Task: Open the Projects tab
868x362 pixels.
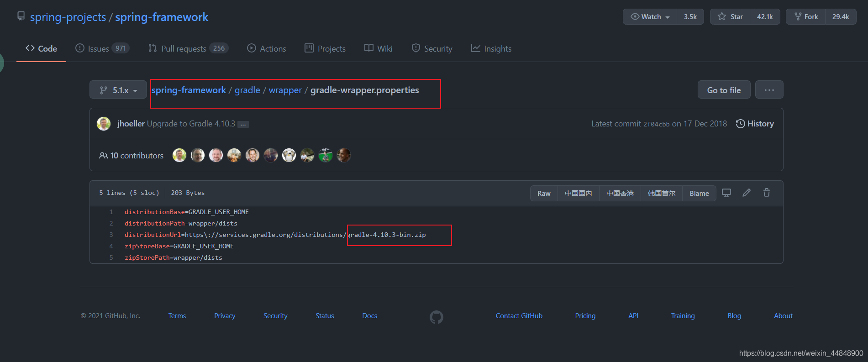Action: coord(325,48)
